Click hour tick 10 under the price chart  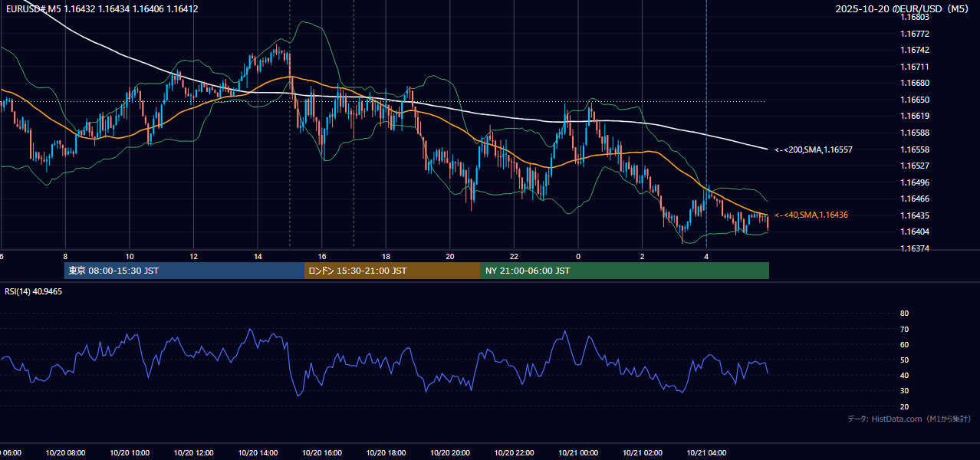coord(130,257)
